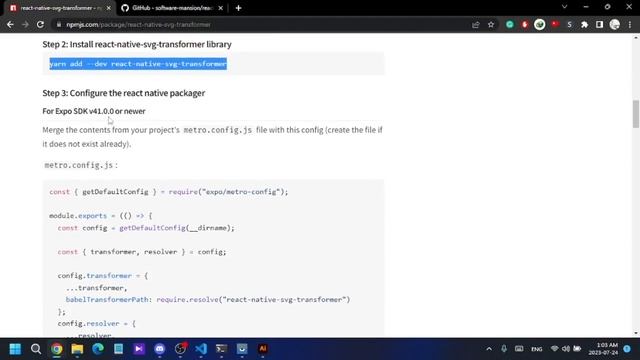Click the browser forward arrow
The image size is (640, 360).
[x=25, y=24]
